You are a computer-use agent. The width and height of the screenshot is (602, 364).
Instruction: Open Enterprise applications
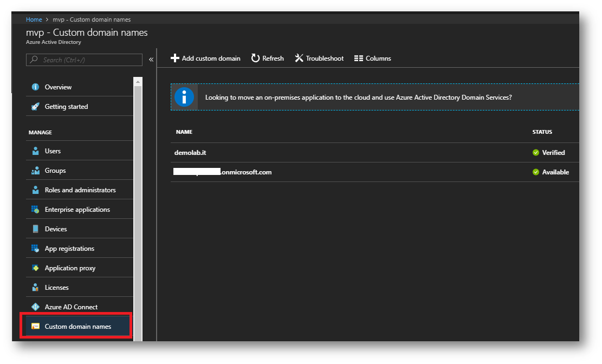[x=80, y=209]
